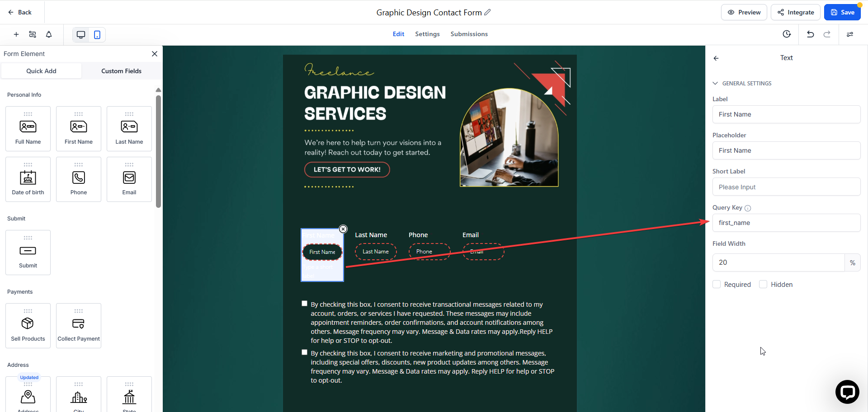Click the Back arrow button
Screen dimensions: 868x412
coord(19,12)
